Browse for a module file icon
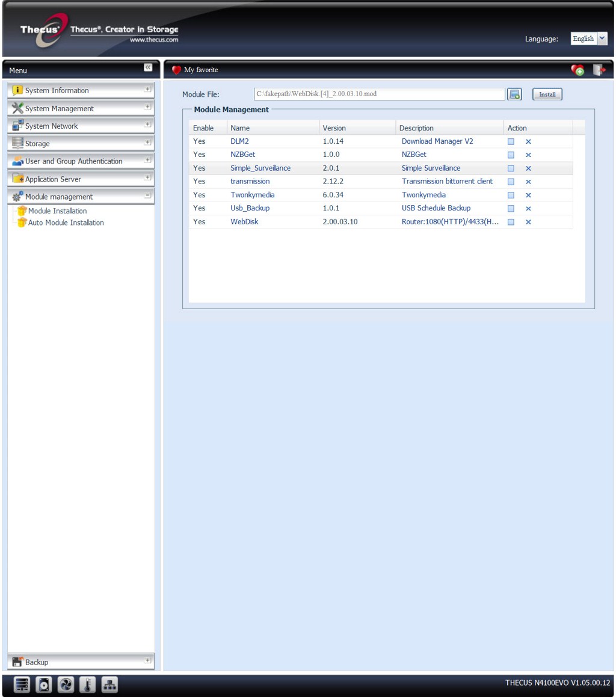This screenshot has height=697, width=616. click(x=514, y=94)
